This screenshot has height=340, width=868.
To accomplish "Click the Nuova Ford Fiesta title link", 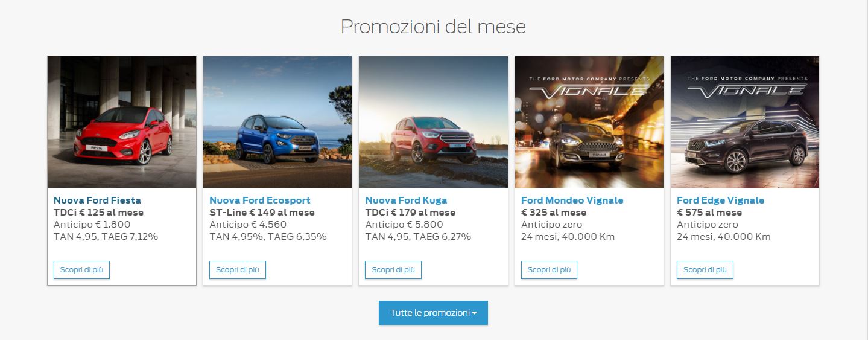I will coord(97,200).
